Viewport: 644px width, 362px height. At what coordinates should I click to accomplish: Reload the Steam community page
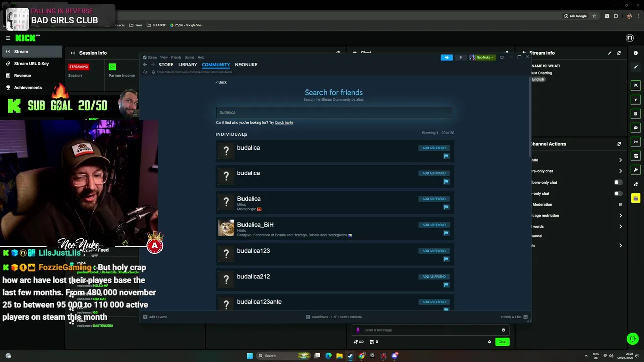(x=145, y=72)
